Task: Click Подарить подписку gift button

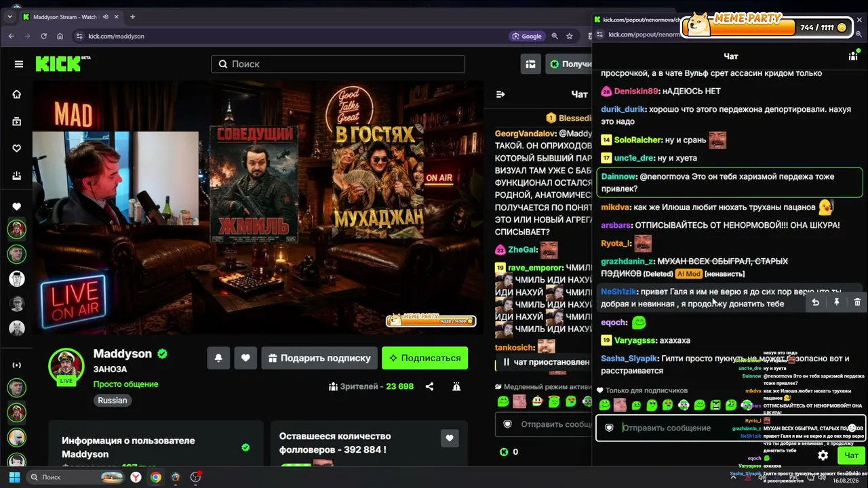Action: [319, 358]
